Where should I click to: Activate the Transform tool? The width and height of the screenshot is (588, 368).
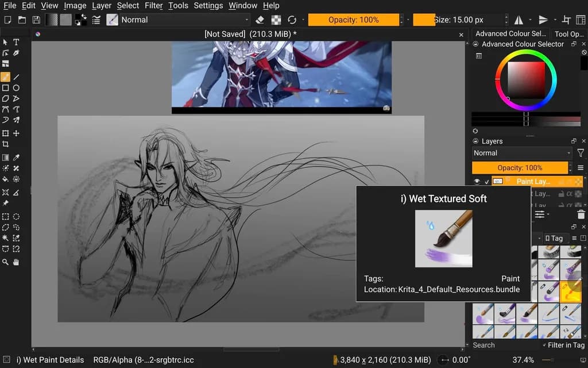[x=5, y=133]
